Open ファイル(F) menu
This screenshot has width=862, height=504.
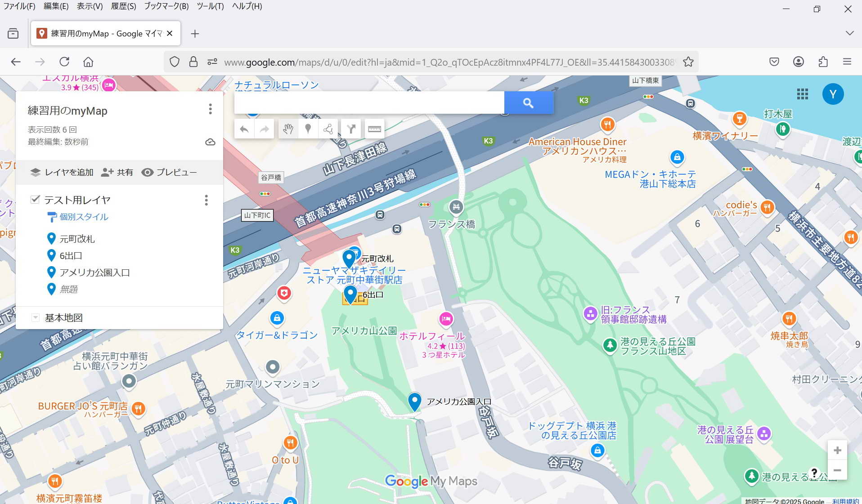pyautogui.click(x=19, y=6)
